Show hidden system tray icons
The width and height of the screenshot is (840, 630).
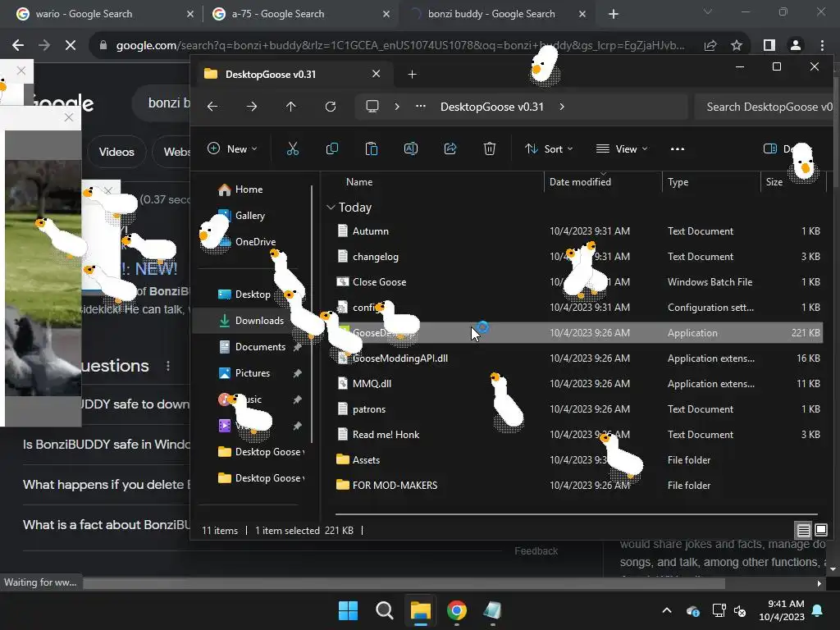[x=667, y=610]
